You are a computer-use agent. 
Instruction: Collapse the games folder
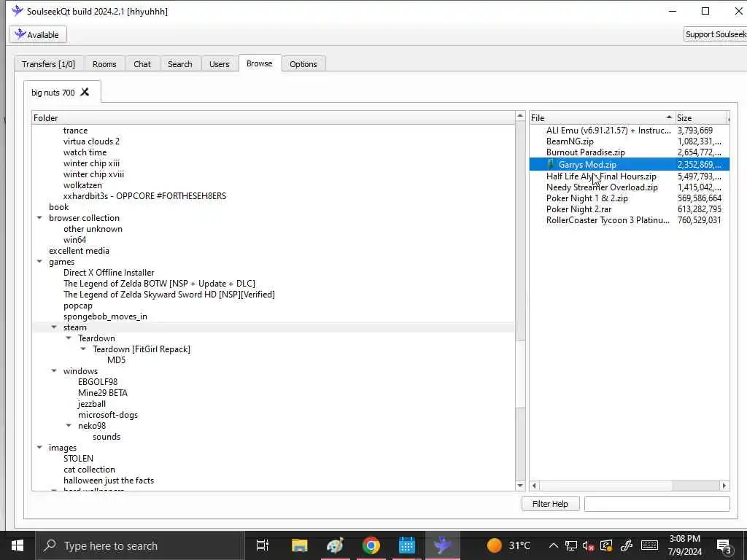[39, 262]
